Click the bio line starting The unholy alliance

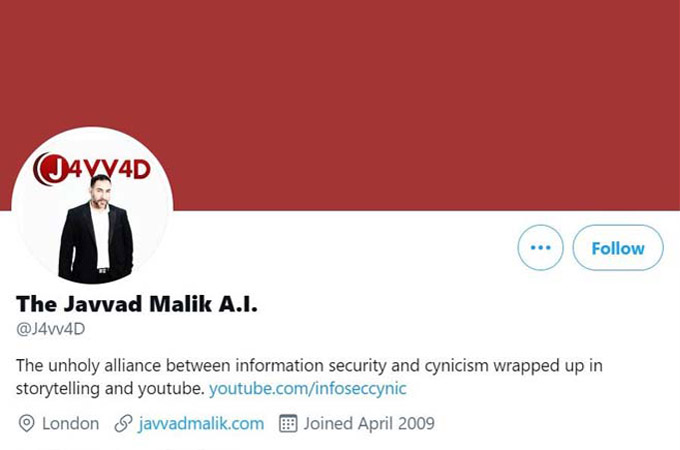point(309,365)
